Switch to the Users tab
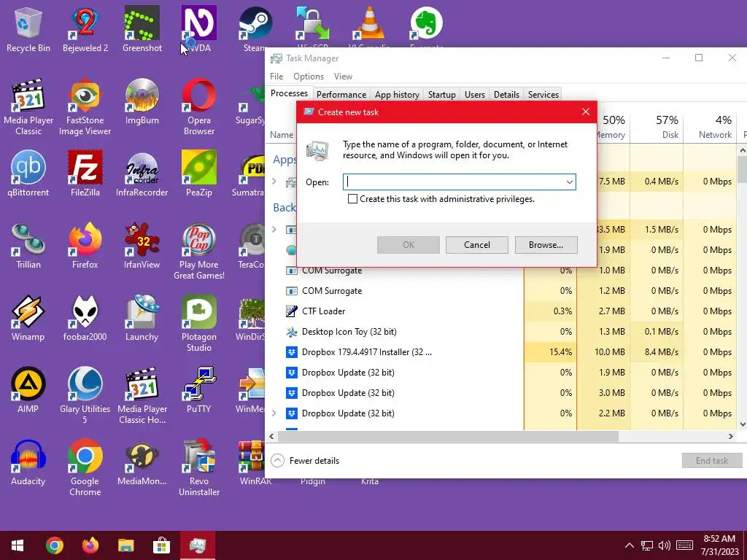Screen dimensions: 747x560 pyautogui.click(x=474, y=94)
